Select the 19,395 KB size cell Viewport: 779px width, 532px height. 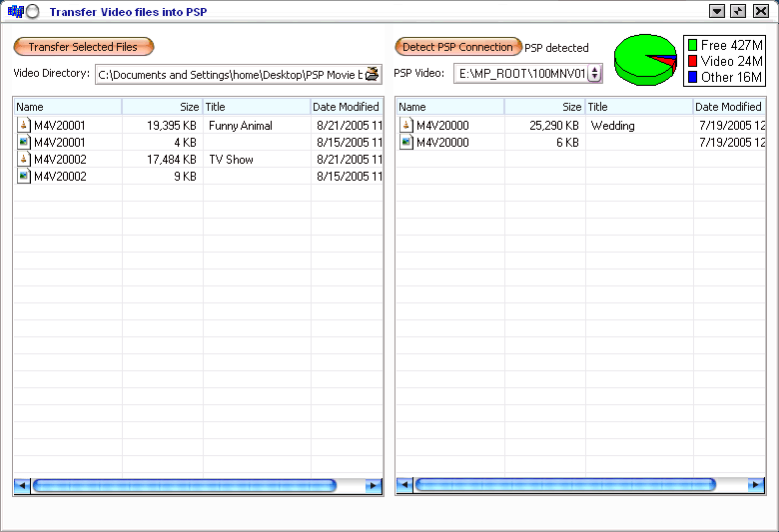point(172,126)
